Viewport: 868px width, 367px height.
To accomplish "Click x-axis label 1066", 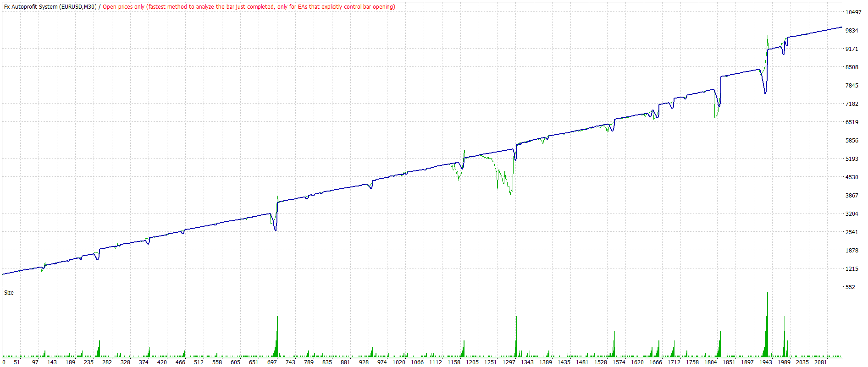I will point(417,362).
